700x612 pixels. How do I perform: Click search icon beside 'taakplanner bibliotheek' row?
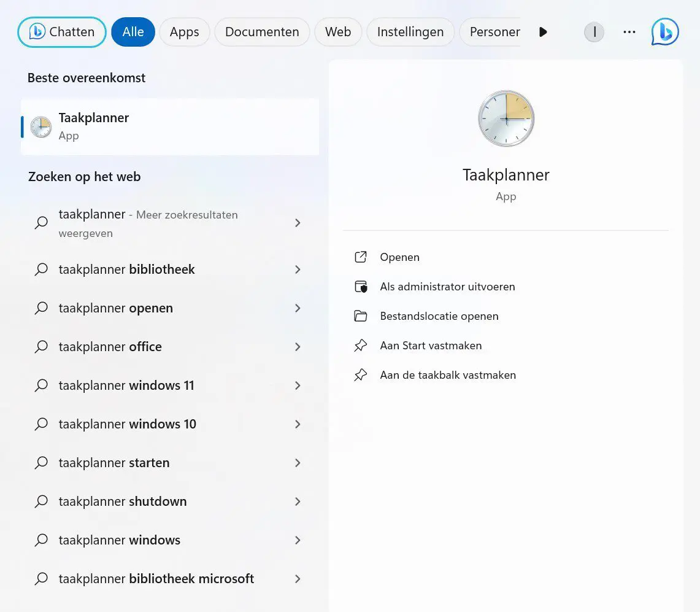[42, 269]
